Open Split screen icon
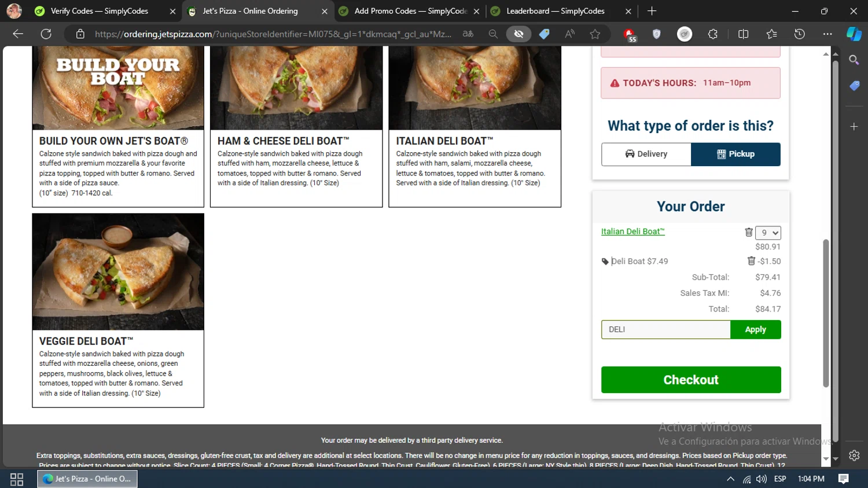Viewport: 868px width, 488px height. coord(744,34)
